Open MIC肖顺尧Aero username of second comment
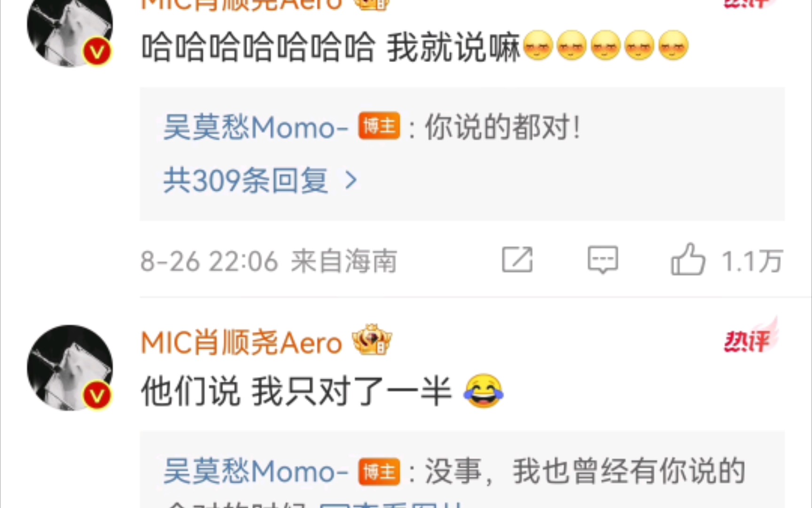This screenshot has width=812, height=508. (x=242, y=342)
